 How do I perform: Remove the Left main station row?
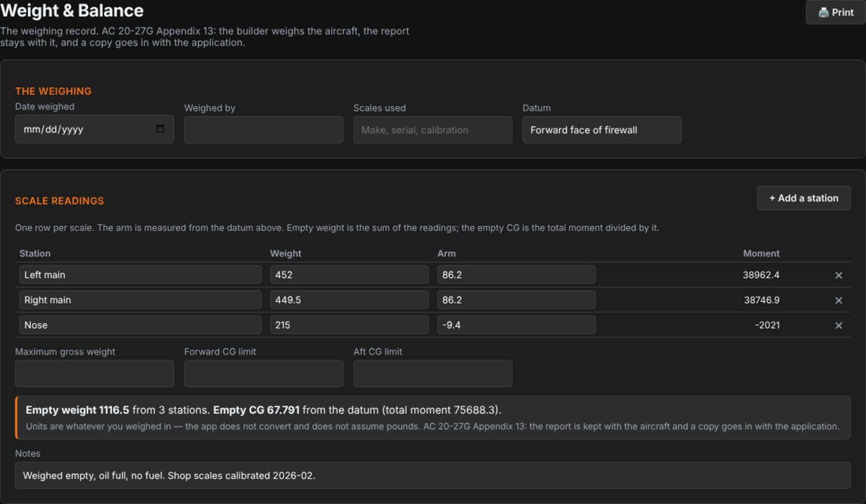pyautogui.click(x=839, y=275)
